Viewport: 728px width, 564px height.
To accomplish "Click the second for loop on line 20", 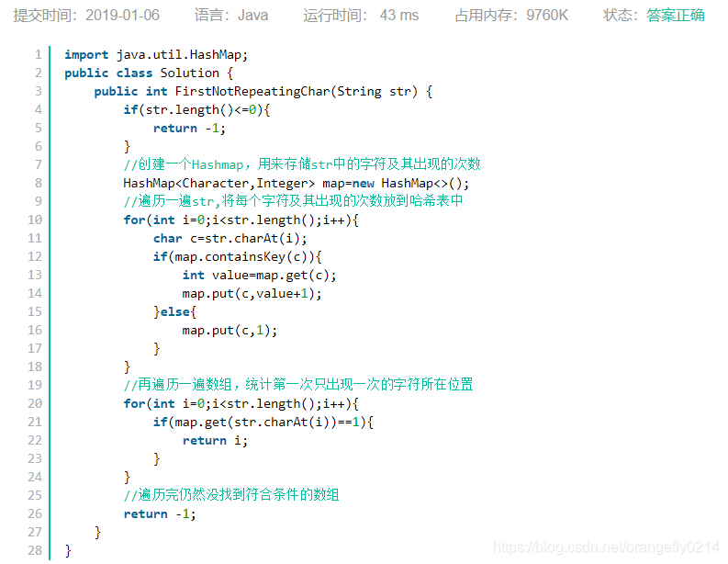I will (241, 404).
